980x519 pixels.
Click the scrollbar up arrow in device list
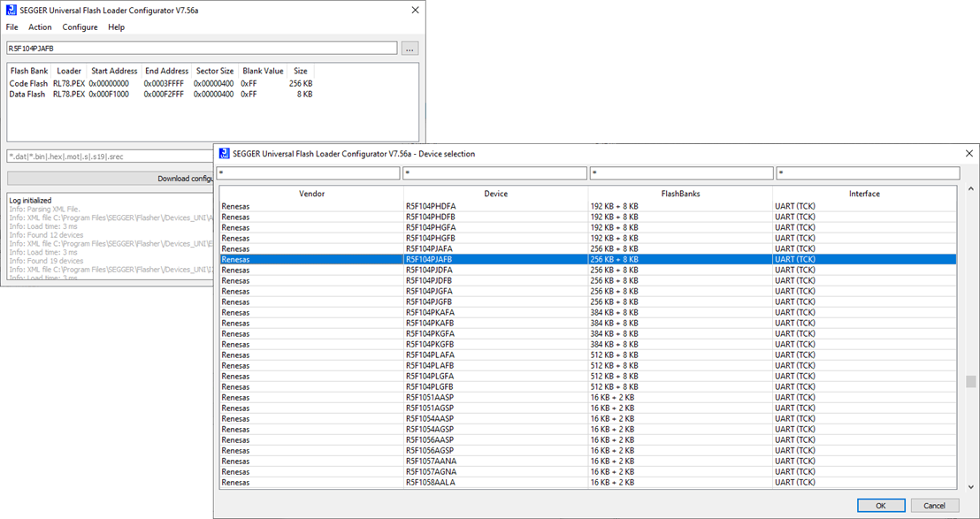(x=970, y=189)
